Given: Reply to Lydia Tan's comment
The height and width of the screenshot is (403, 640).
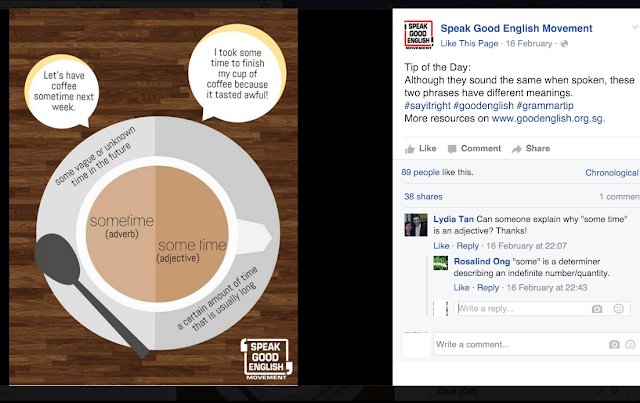Looking at the screenshot, I should [x=467, y=246].
